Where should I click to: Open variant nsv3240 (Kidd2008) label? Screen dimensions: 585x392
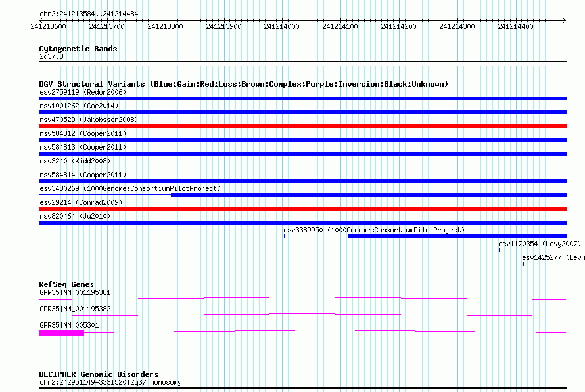[75, 161]
